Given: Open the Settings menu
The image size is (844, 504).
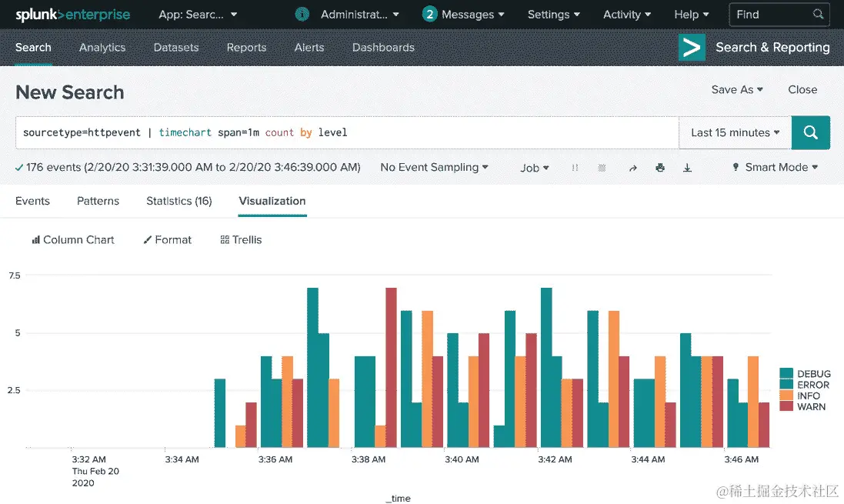Looking at the screenshot, I should coord(553,15).
